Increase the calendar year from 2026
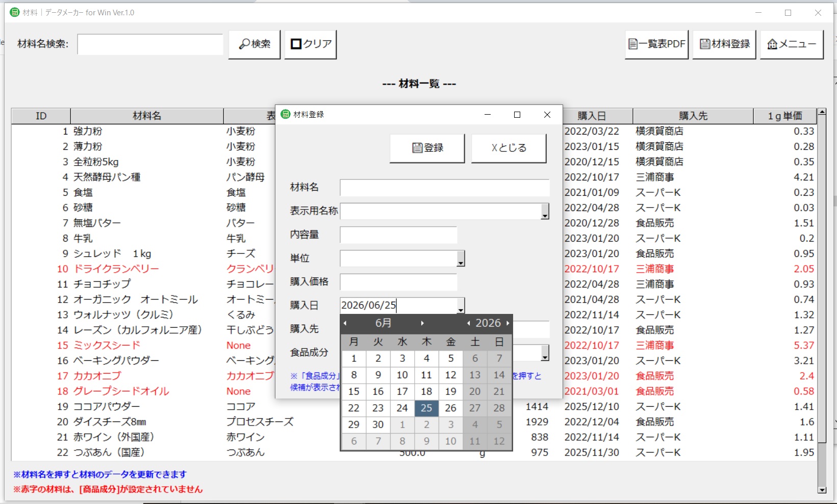The width and height of the screenshot is (837, 504). point(508,323)
